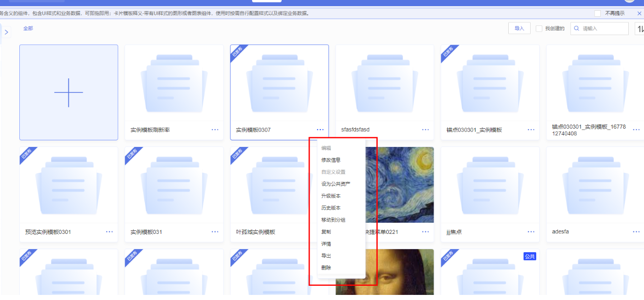
Task: Click the 预览实例模板0301 card title
Action: click(x=48, y=232)
